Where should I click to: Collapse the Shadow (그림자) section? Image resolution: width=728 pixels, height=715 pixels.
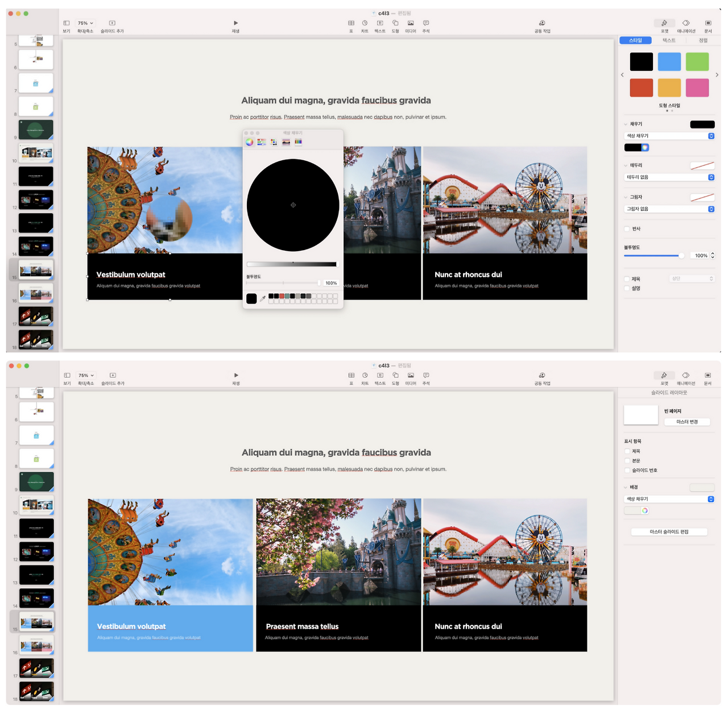(x=626, y=197)
